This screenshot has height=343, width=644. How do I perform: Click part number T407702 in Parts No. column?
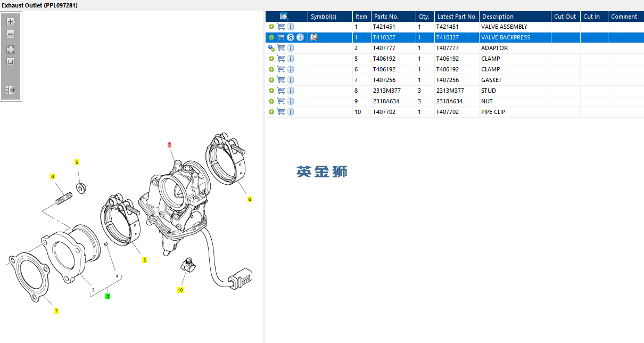click(x=384, y=112)
